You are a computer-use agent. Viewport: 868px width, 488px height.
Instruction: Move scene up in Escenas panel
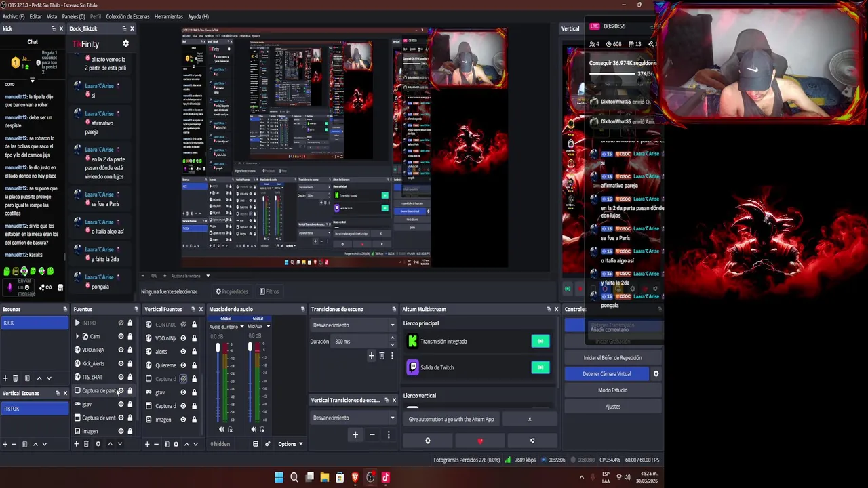(39, 378)
